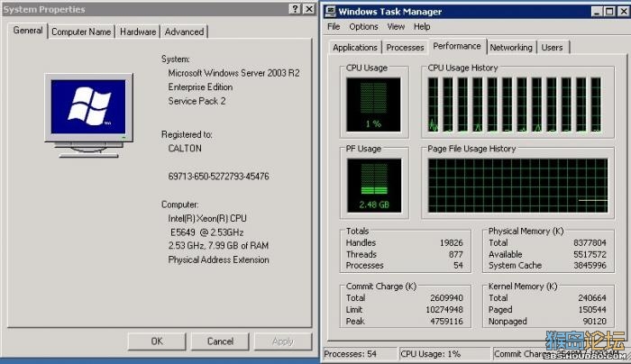Click the System Cache value 3845996

[590, 266]
